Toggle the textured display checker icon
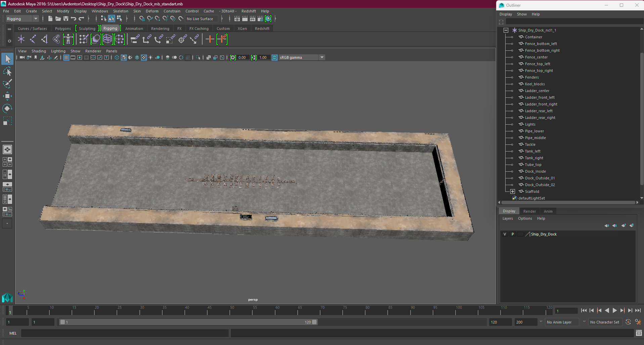Screen dimensions: 644x345 [x=144, y=57]
